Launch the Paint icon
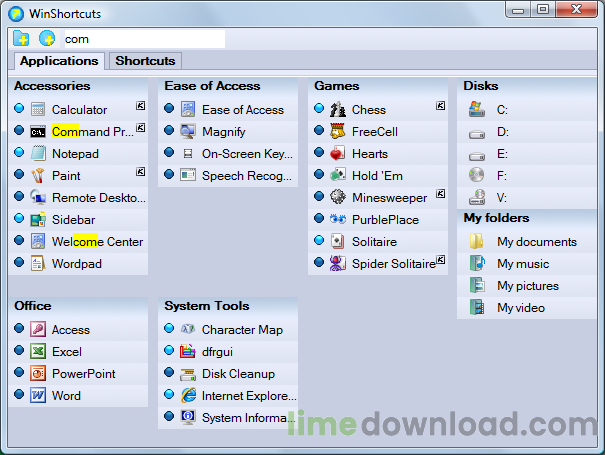This screenshot has width=605, height=455. [38, 176]
